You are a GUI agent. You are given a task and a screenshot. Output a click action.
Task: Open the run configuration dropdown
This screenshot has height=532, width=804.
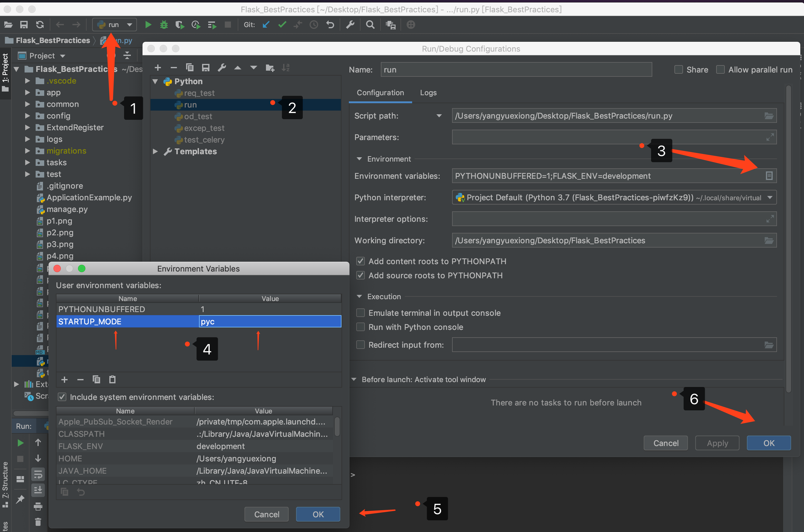115,25
